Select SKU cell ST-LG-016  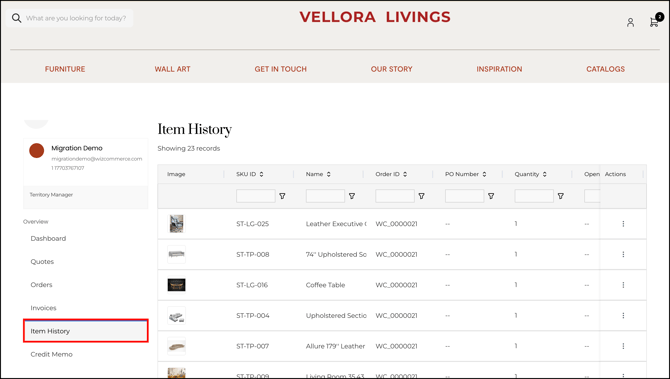tap(252, 285)
